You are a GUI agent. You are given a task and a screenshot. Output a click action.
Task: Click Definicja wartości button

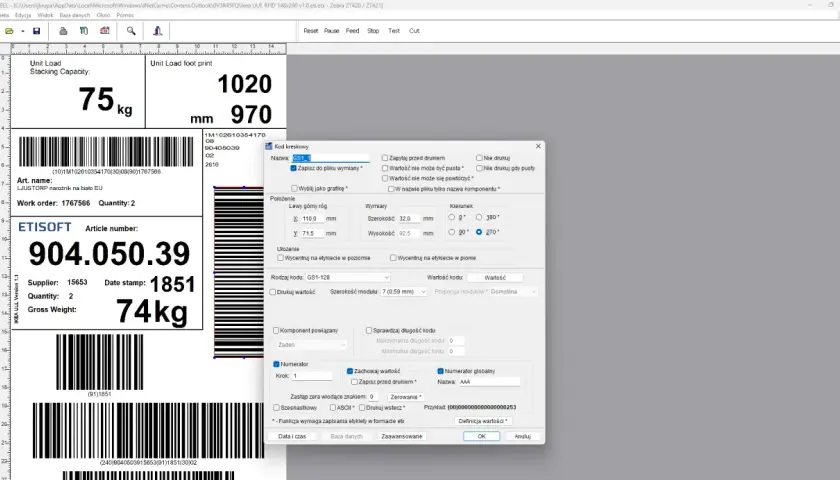(x=483, y=421)
